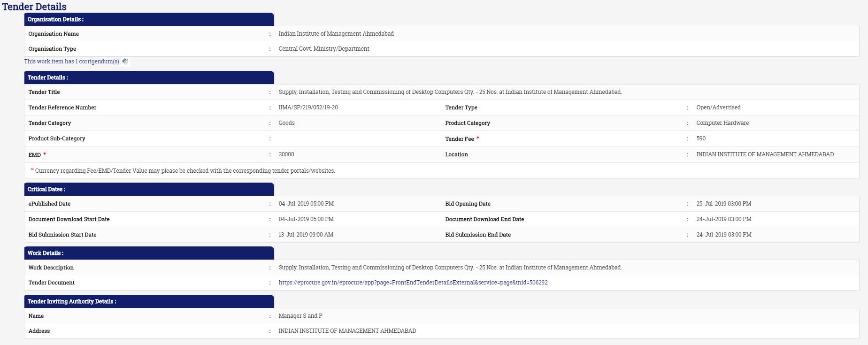The width and height of the screenshot is (868, 345).
Task: Click the tender reference number IIMA/SP/219/052/19-20
Action: pyautogui.click(x=308, y=107)
